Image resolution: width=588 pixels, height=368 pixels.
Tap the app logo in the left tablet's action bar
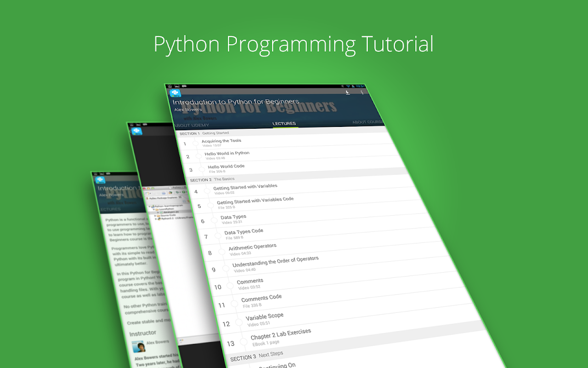(x=100, y=180)
